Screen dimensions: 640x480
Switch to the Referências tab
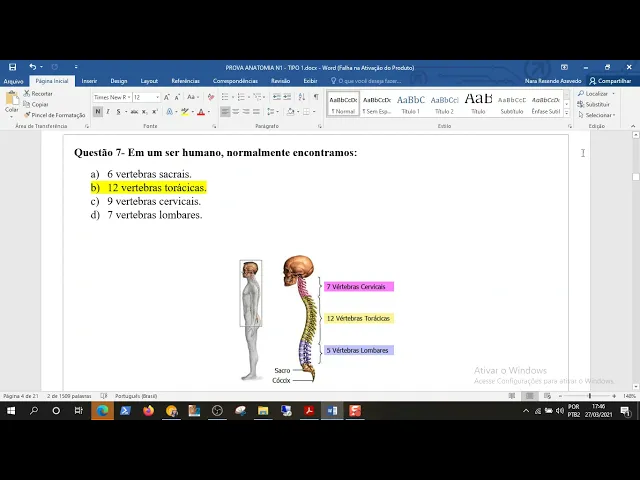click(186, 81)
